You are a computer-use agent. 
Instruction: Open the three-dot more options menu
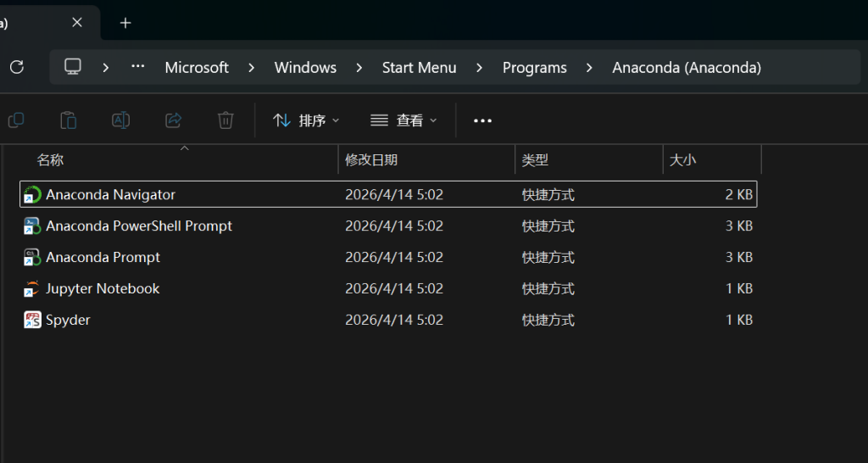[482, 120]
